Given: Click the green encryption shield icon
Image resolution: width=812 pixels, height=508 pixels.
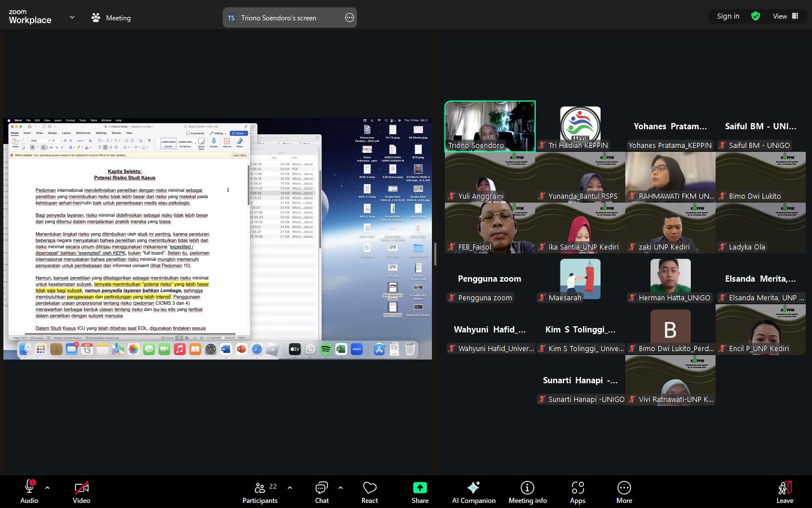Looking at the screenshot, I should 756,16.
